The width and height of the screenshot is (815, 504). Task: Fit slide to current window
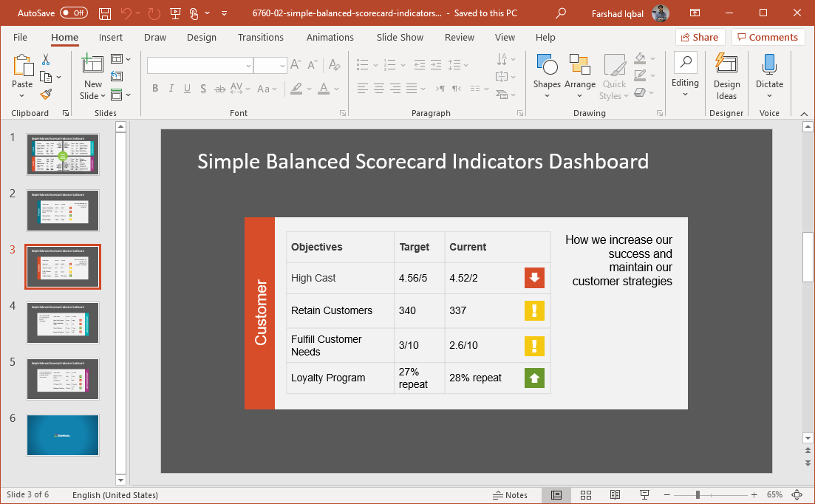(x=797, y=495)
